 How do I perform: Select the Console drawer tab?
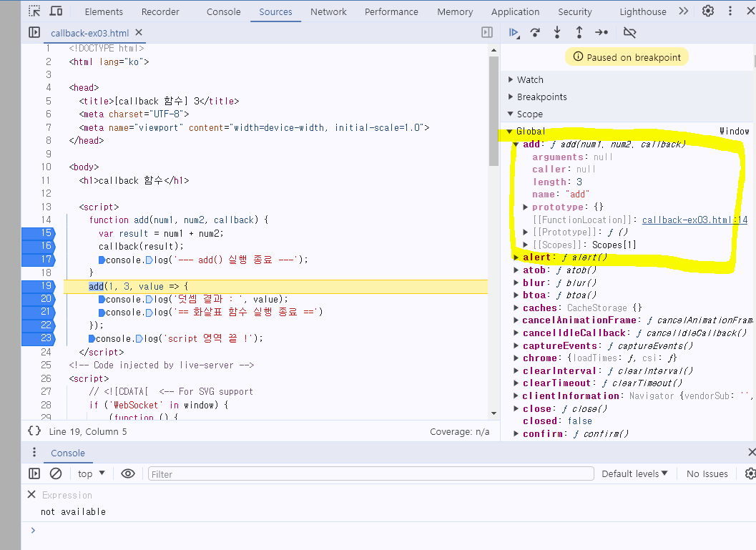point(67,453)
